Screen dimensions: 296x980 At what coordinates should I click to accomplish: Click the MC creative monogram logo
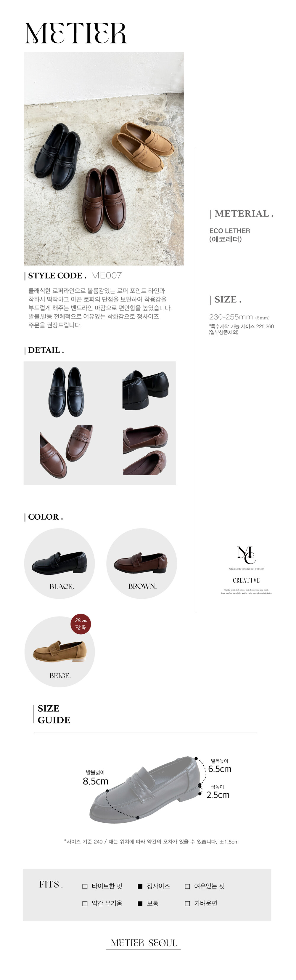pyautogui.click(x=246, y=555)
